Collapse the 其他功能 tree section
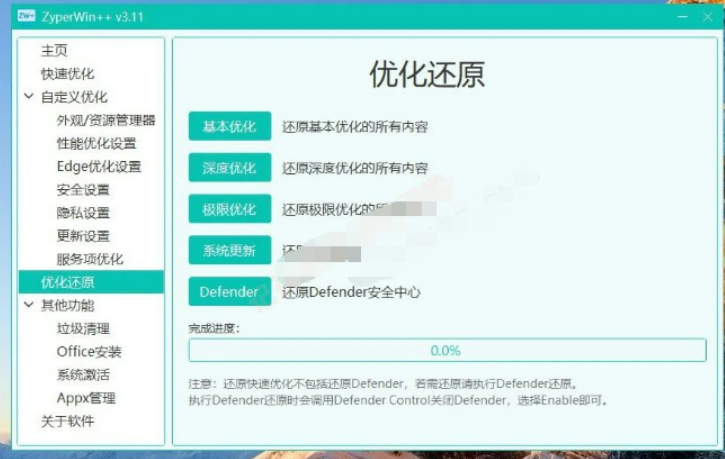This screenshot has height=459, width=725. pyautogui.click(x=28, y=305)
